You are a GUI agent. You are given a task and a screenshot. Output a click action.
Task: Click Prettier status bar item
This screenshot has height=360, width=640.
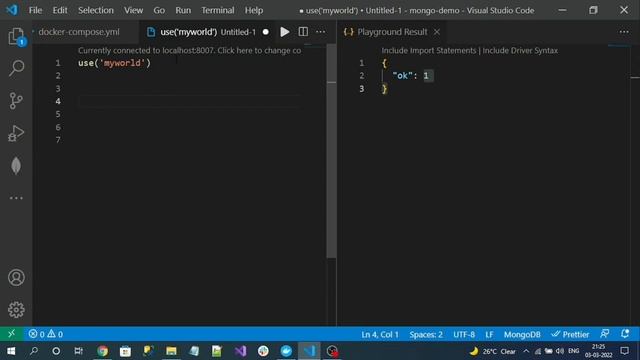[570, 334]
